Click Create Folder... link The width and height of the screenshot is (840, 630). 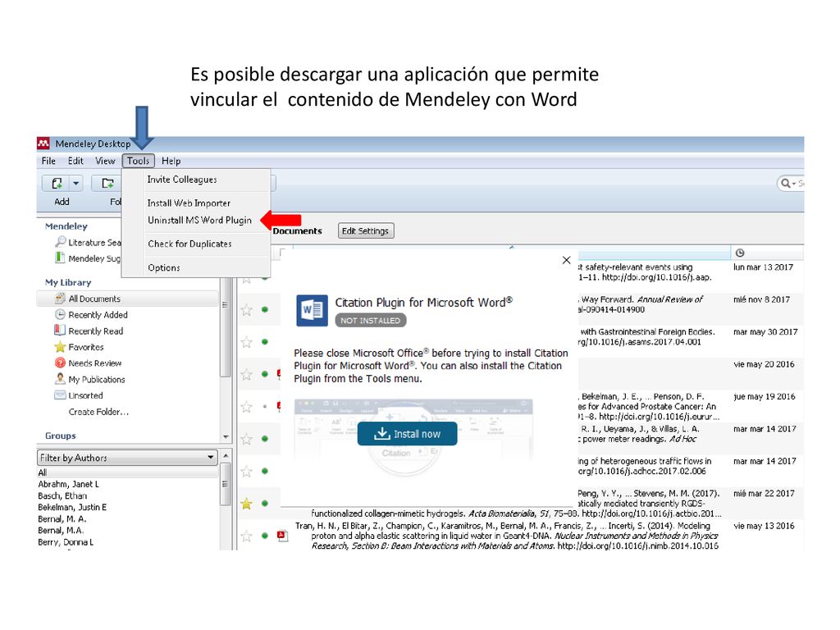98,412
